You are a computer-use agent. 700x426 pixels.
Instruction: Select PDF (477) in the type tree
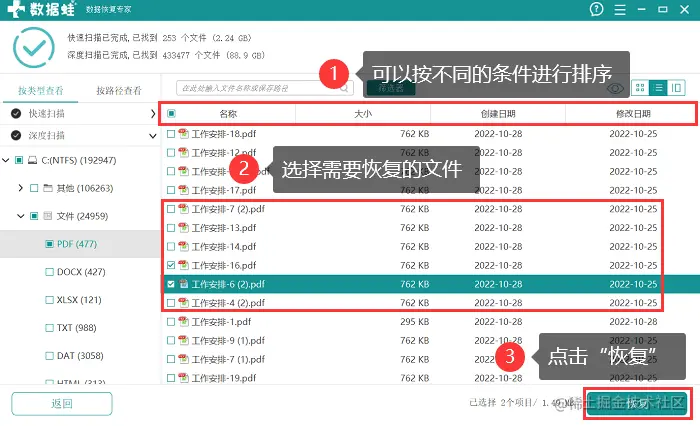point(77,244)
